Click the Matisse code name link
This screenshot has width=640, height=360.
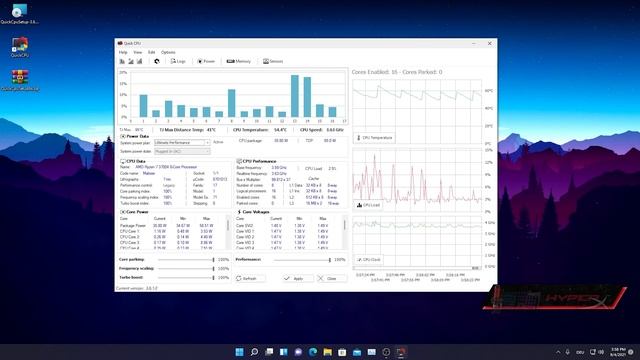(x=149, y=173)
